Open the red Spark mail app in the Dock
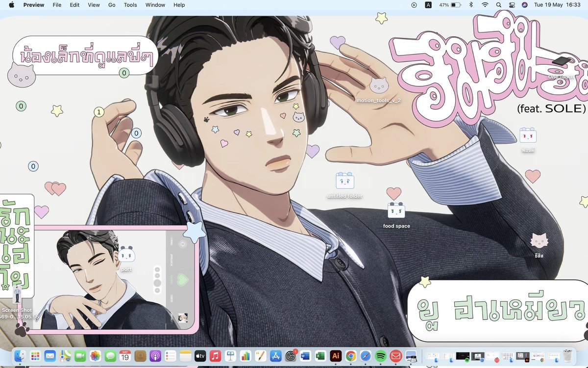Viewport: 588px width, 368px height. [x=395, y=356]
